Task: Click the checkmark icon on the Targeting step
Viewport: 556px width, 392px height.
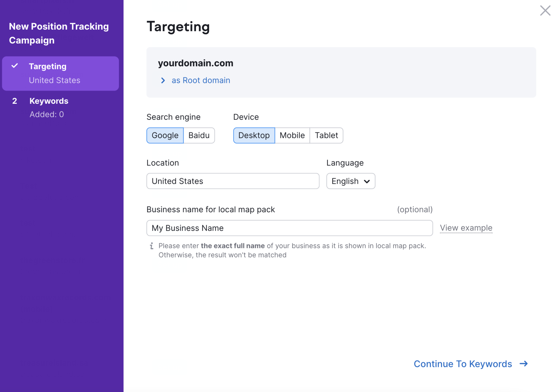Action: click(x=15, y=66)
